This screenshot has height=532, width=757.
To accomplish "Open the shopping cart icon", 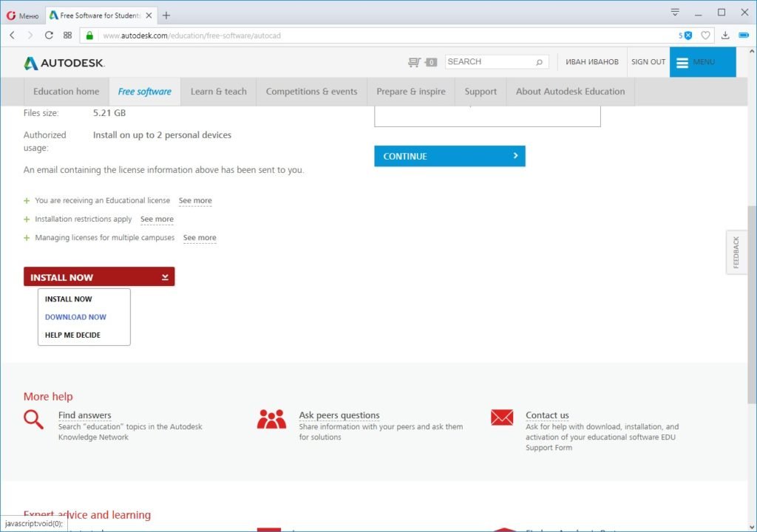I will pos(414,62).
